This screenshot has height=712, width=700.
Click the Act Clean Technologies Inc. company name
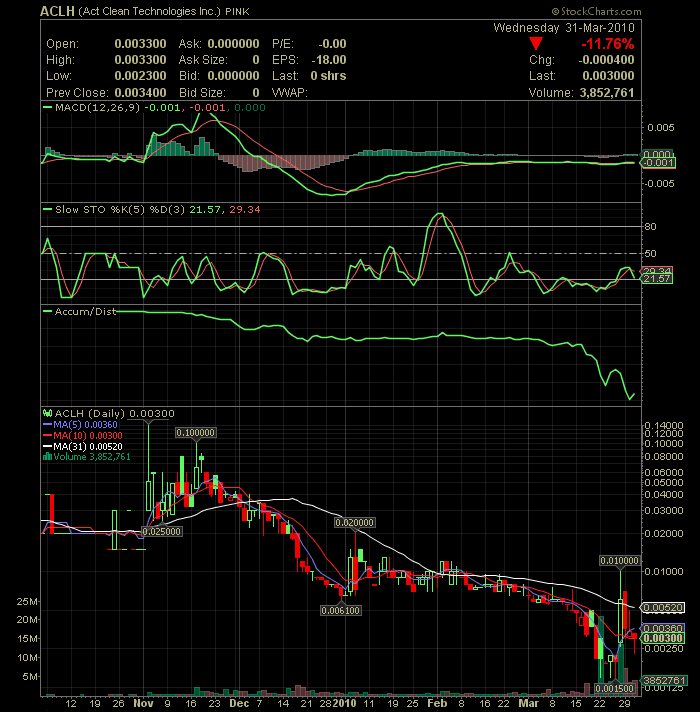149,11
